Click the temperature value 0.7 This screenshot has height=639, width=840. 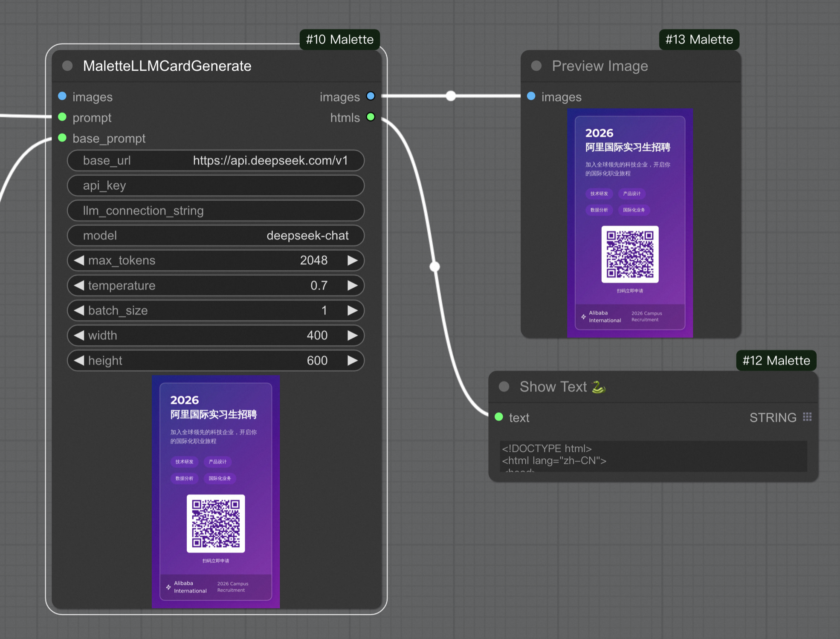(x=319, y=286)
